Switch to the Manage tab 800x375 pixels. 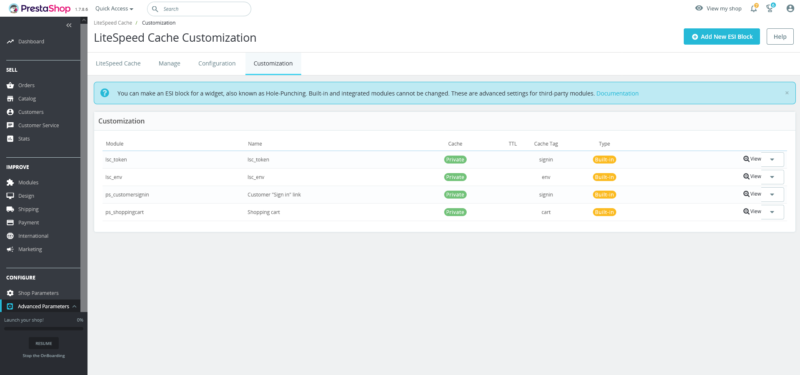[169, 64]
